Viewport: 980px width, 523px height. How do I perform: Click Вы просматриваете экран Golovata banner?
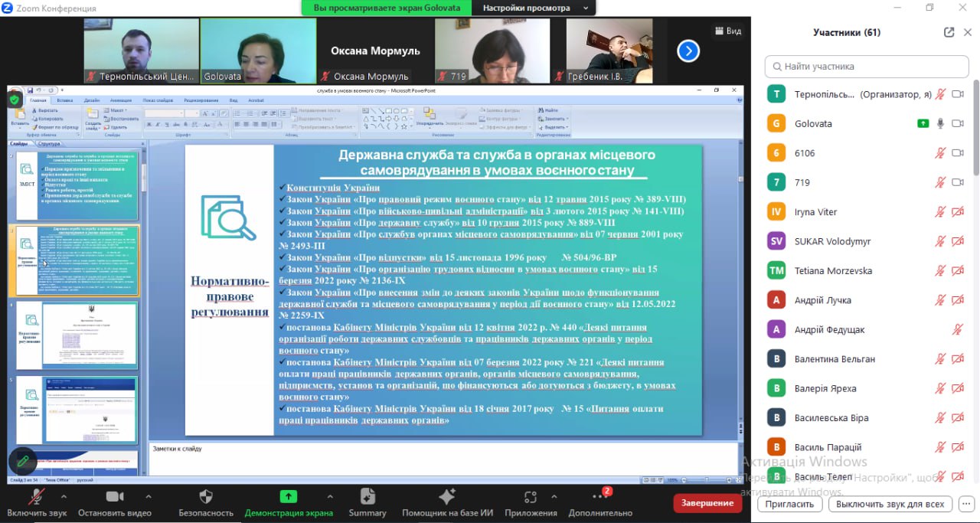pyautogui.click(x=387, y=8)
